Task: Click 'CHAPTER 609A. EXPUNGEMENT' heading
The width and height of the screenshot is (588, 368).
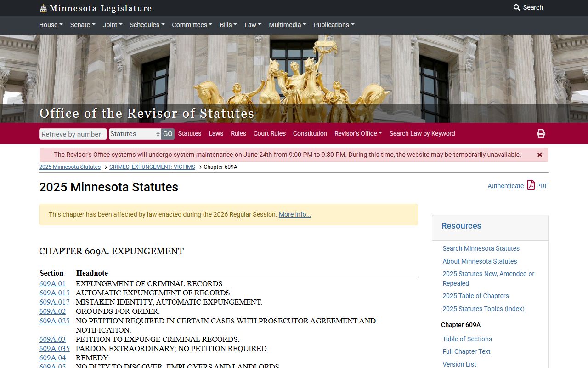Action: (111, 252)
